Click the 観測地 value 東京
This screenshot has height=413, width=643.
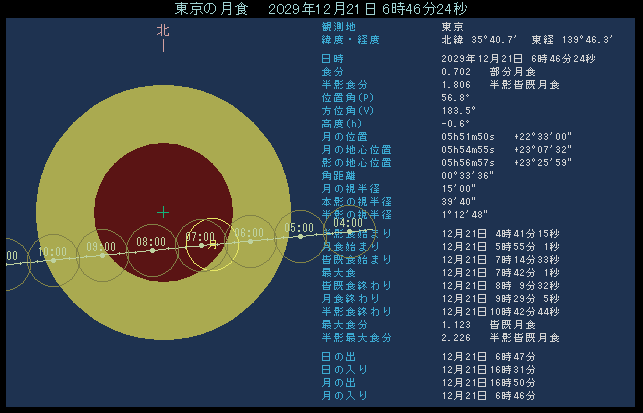point(452,26)
